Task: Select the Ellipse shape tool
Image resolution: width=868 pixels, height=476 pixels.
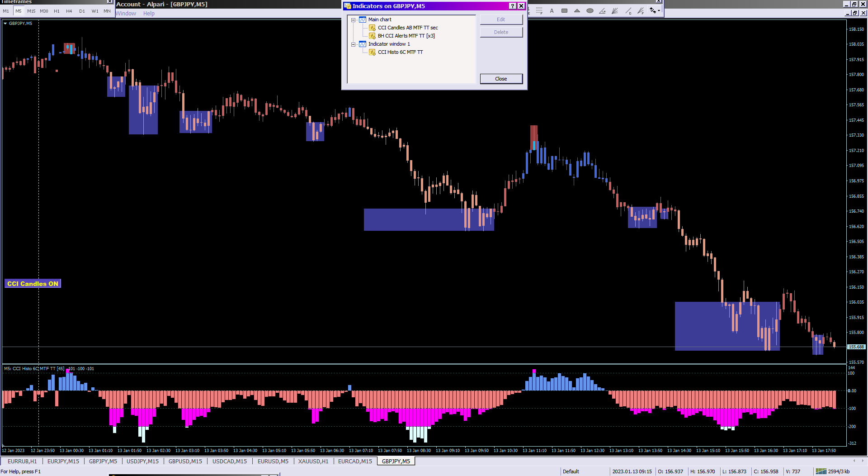Action: pos(590,10)
